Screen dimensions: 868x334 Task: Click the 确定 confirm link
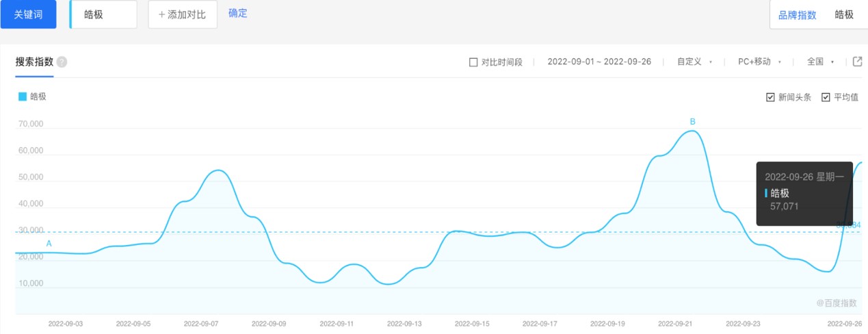(x=238, y=14)
